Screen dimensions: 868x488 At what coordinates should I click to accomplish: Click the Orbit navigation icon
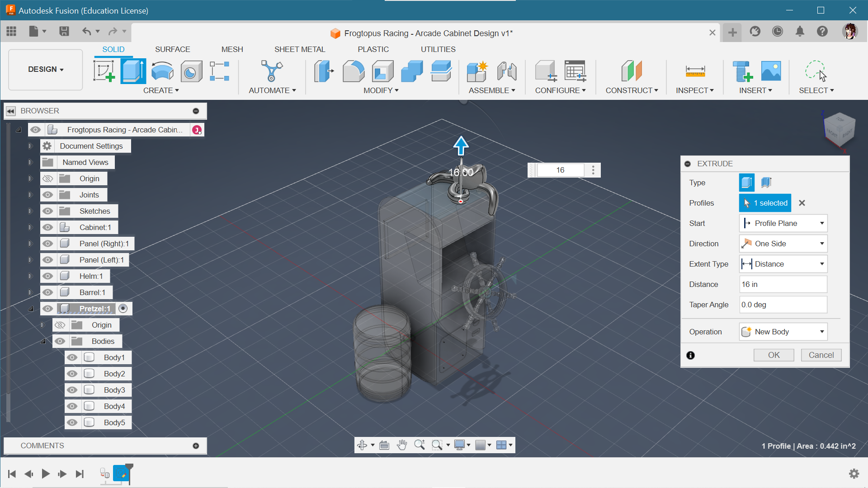coord(362,445)
